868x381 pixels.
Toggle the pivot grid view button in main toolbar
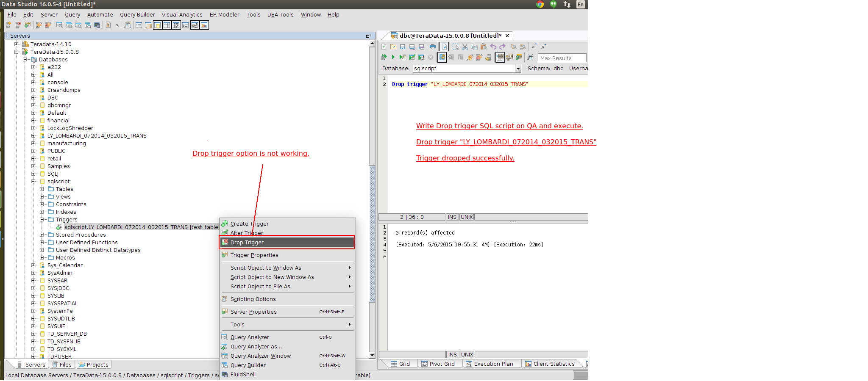click(x=176, y=25)
